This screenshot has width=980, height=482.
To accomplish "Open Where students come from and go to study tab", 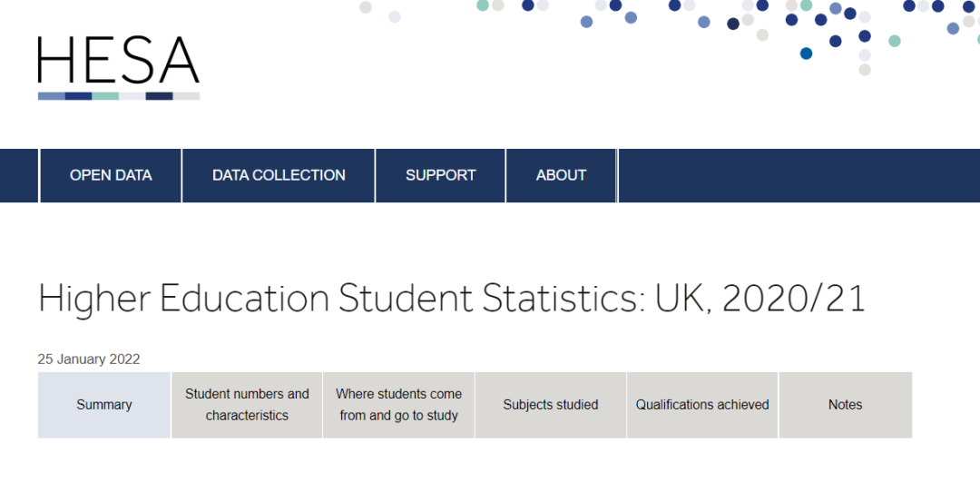I will (398, 405).
